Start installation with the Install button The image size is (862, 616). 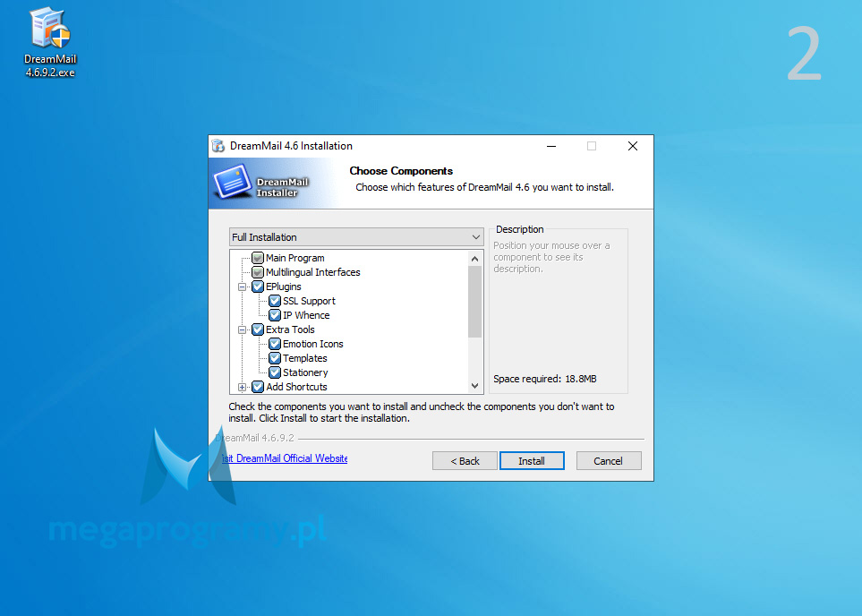pos(532,461)
